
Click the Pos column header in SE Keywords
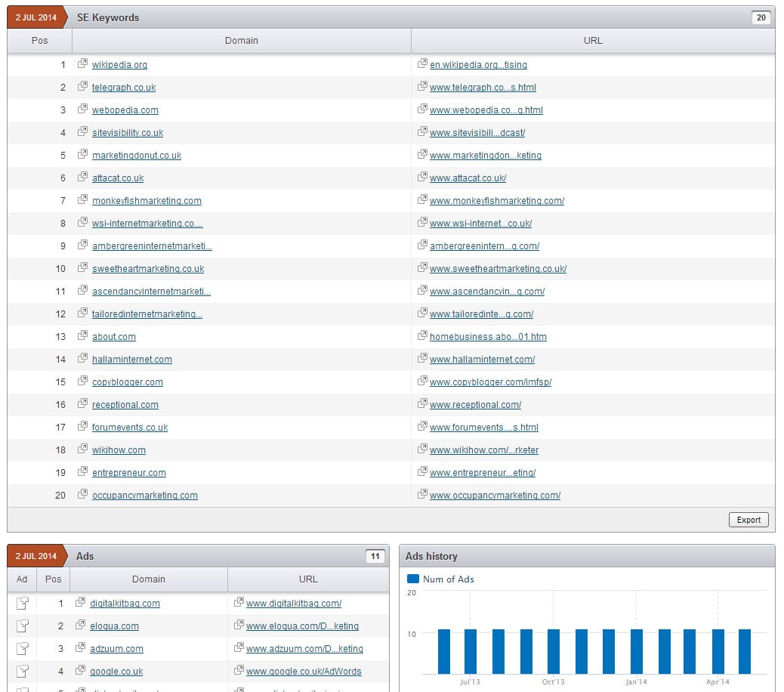(x=39, y=41)
